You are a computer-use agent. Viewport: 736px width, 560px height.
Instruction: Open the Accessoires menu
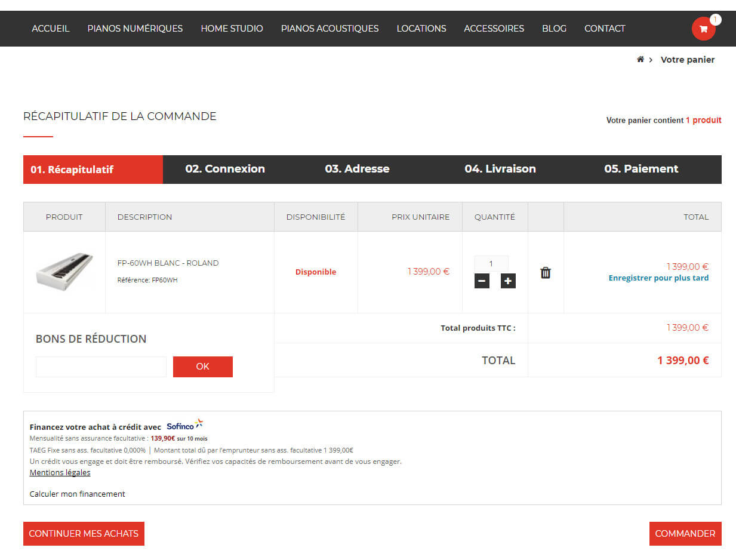pos(494,29)
